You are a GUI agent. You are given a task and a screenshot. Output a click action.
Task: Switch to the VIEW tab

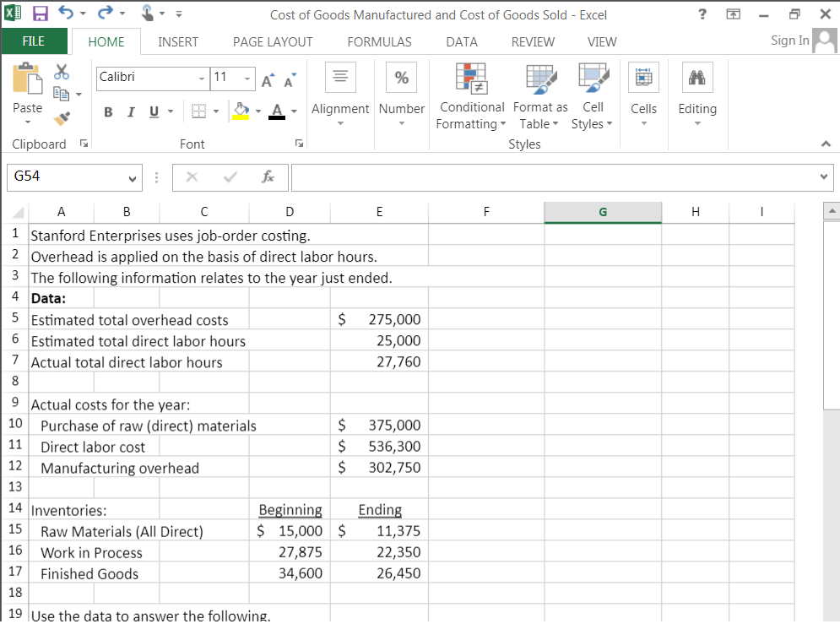[x=602, y=41]
